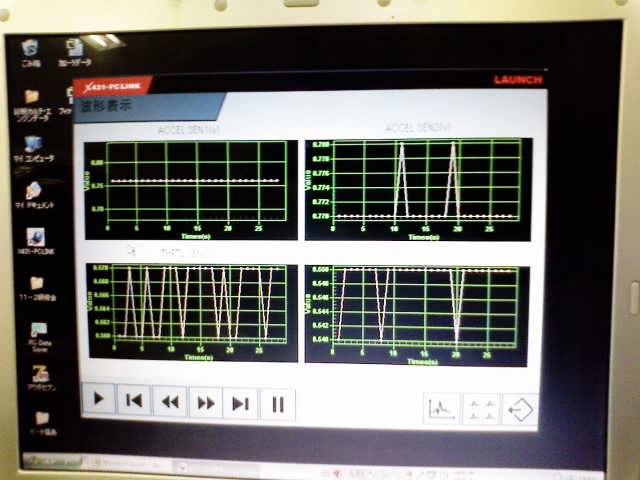Skip to the last waveform frame
Screen dimensions: 640x480
pos(241,403)
